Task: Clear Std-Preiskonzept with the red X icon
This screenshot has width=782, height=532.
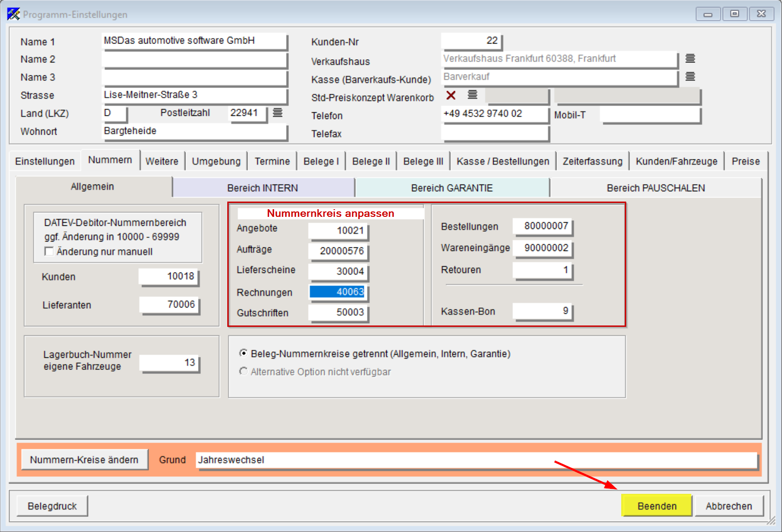Action: tap(451, 95)
